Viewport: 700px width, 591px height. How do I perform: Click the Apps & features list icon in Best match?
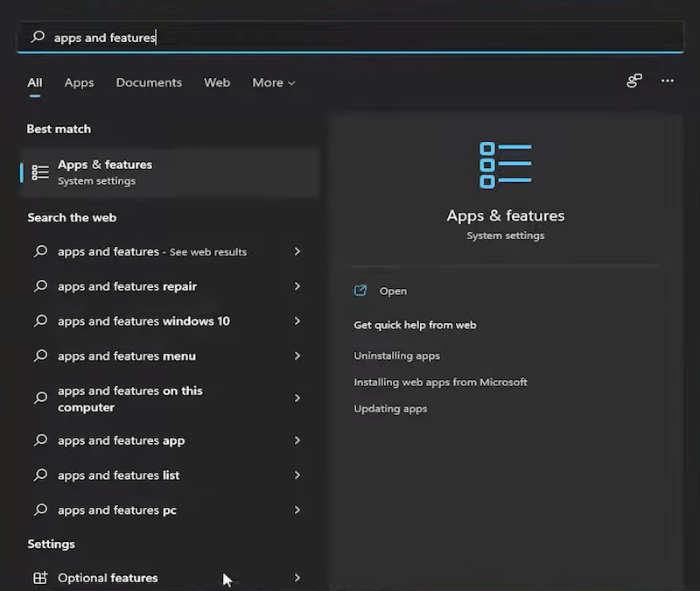39,172
